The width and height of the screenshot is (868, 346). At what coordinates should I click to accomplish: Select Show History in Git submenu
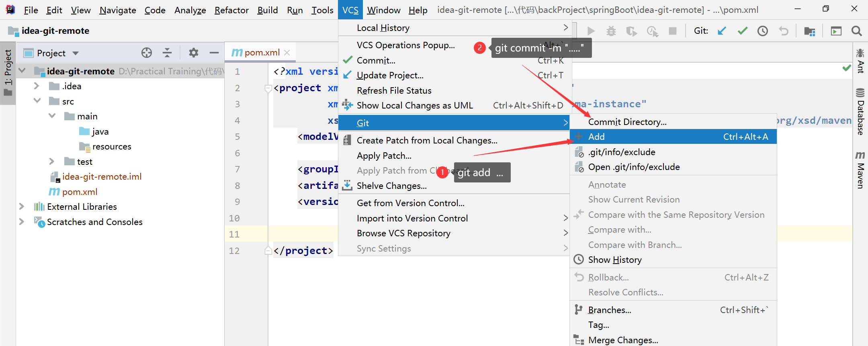(x=674, y=260)
